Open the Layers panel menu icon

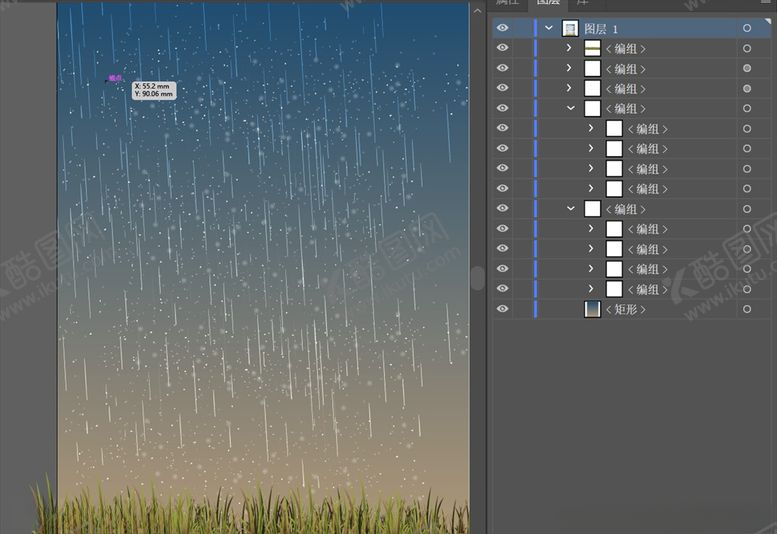(766, 3)
